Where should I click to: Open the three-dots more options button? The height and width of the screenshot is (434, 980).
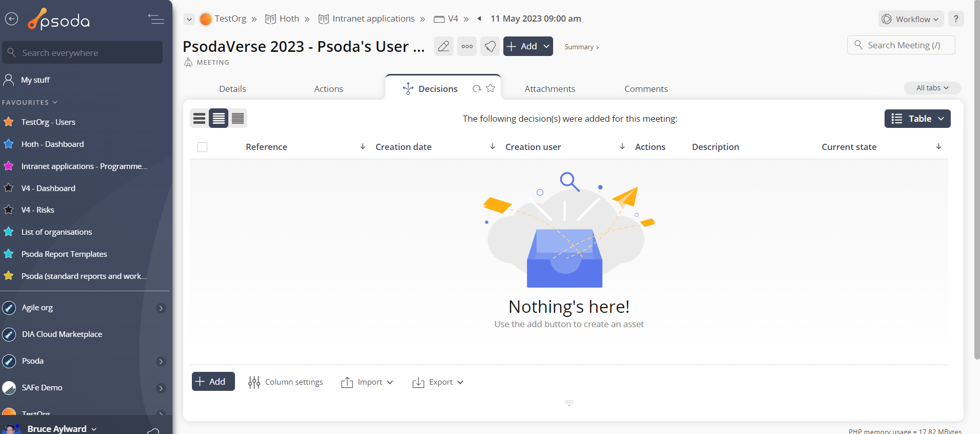(x=467, y=46)
